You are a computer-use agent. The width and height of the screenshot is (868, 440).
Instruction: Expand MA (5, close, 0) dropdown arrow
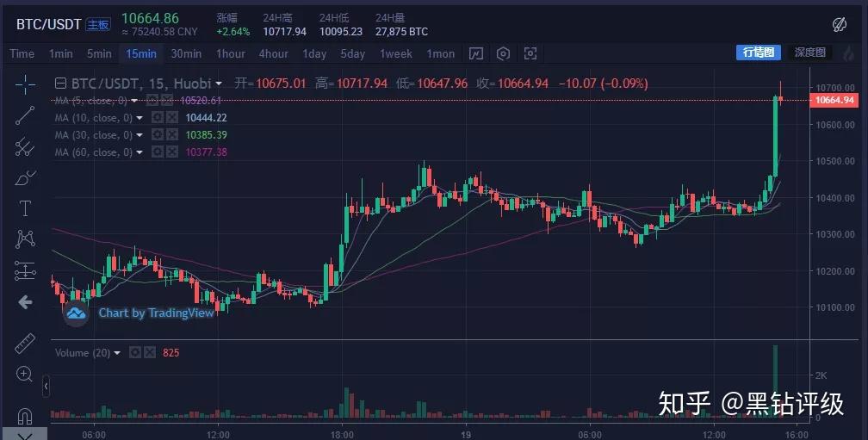(134, 101)
